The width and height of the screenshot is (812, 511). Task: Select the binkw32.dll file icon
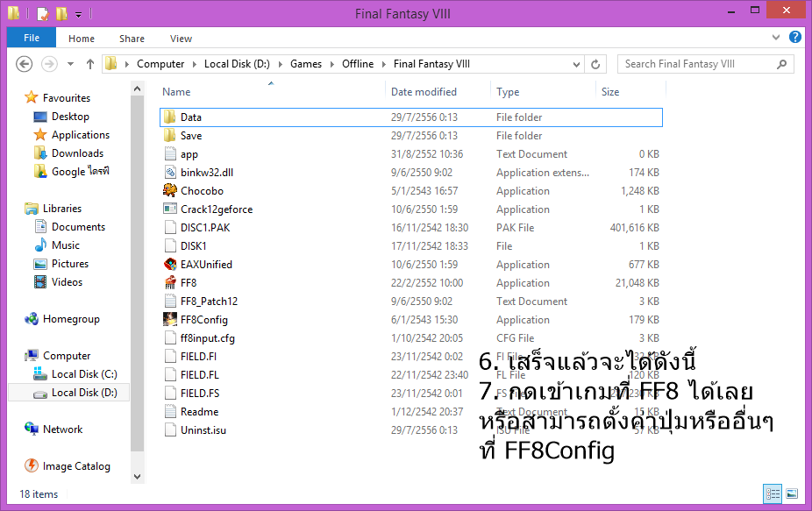(x=170, y=173)
